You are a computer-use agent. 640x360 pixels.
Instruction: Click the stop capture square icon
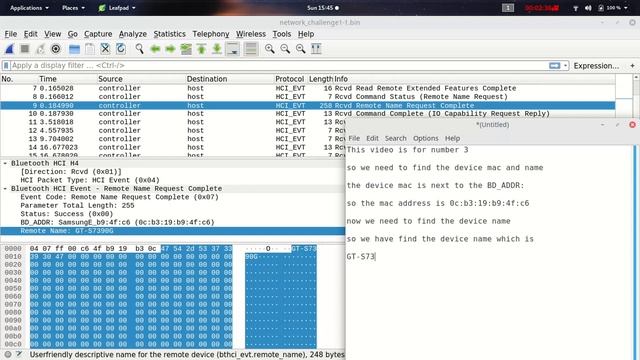pos(25,49)
